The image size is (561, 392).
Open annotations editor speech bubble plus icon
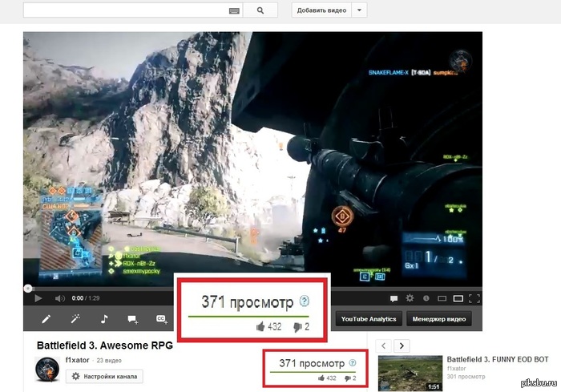coord(133,319)
